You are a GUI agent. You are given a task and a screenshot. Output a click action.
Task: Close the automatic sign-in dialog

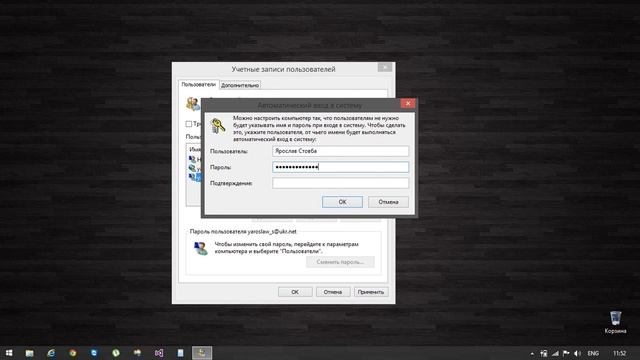pyautogui.click(x=408, y=103)
